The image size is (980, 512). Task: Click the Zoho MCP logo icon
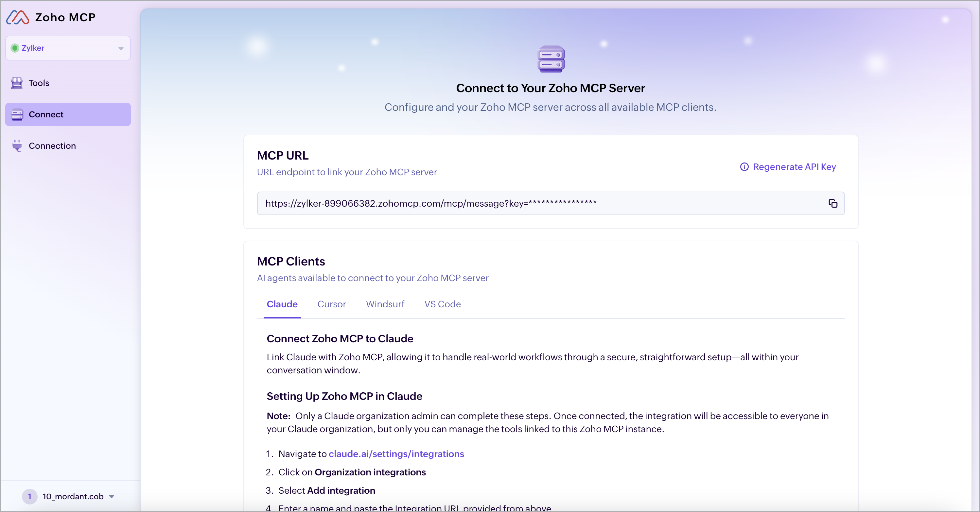18,18
